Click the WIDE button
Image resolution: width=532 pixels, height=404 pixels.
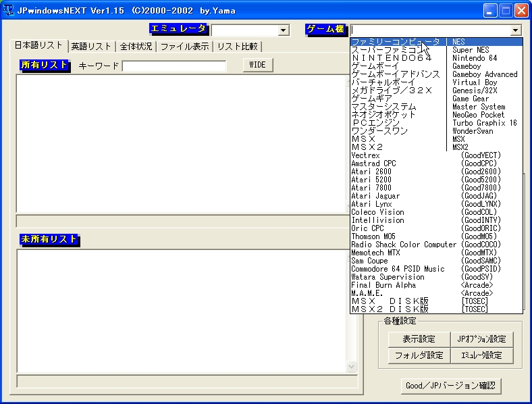click(258, 65)
